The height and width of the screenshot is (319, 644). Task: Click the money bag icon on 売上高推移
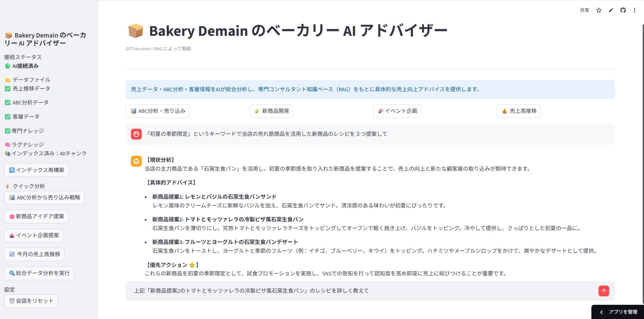505,111
